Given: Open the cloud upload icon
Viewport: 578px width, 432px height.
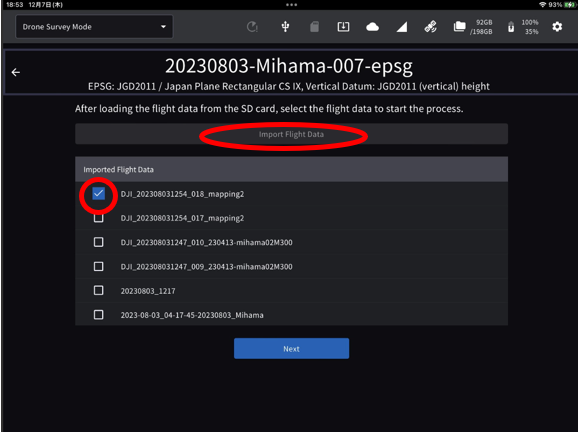Looking at the screenshot, I should pos(372,27).
